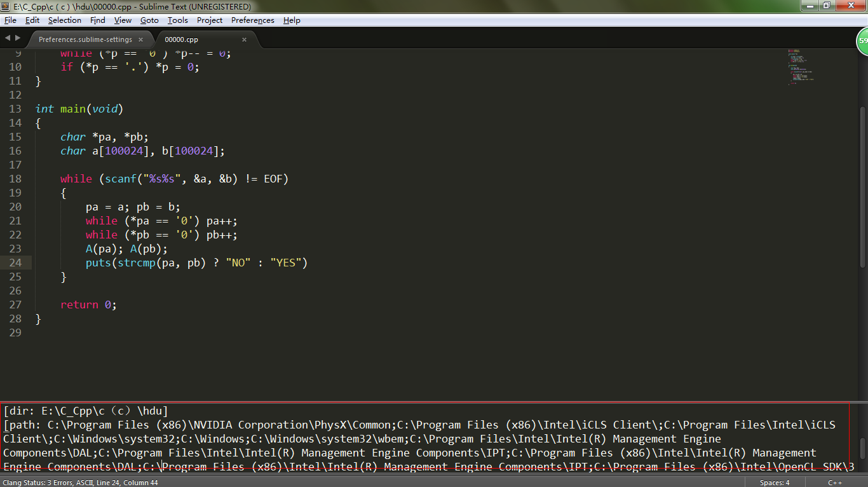Click the next-tab right arrow
Viewport: 868px width, 487px height.
[17, 39]
